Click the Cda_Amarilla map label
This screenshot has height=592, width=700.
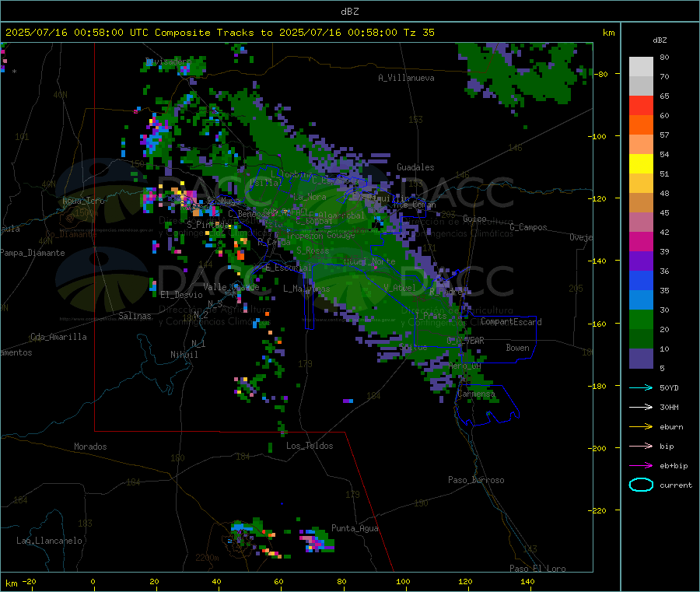coord(58,337)
